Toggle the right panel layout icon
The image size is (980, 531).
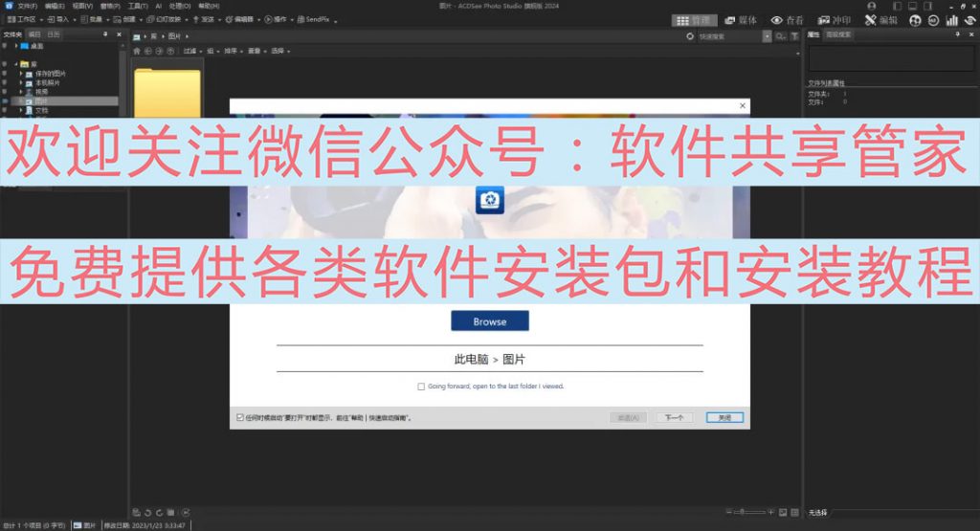[x=928, y=6]
